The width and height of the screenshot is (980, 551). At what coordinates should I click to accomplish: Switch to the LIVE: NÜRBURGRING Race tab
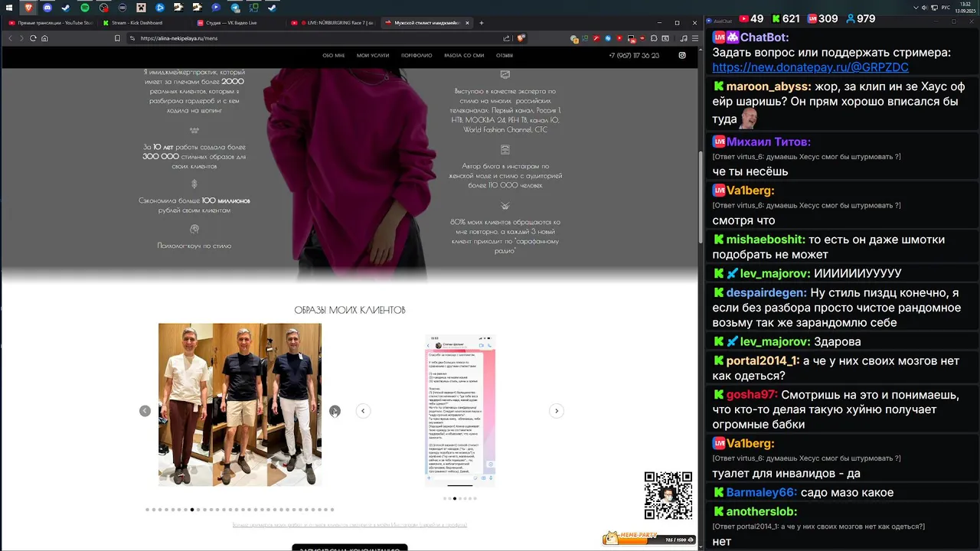click(x=331, y=23)
